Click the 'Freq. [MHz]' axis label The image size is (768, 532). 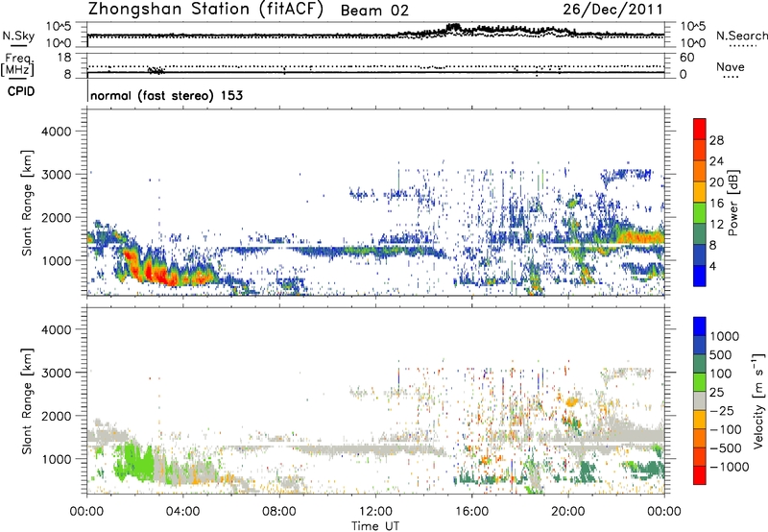tap(18, 65)
